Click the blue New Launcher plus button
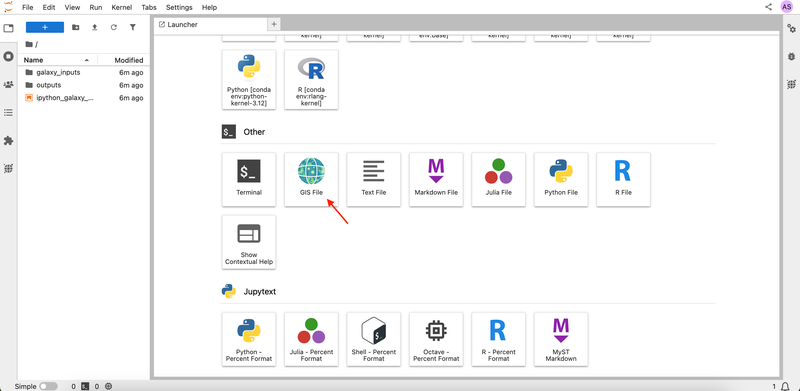800x391 pixels. pos(45,28)
